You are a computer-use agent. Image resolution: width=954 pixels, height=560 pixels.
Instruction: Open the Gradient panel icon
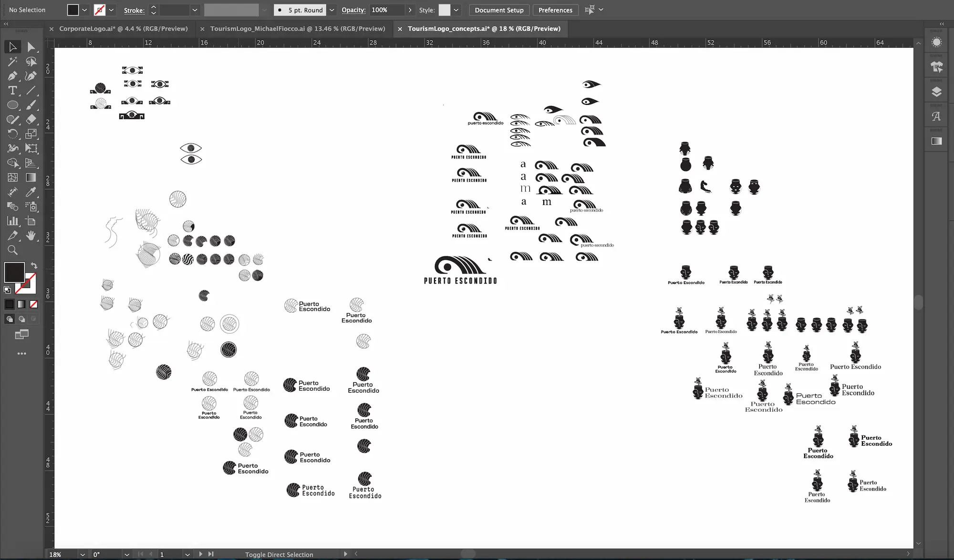pyautogui.click(x=937, y=141)
